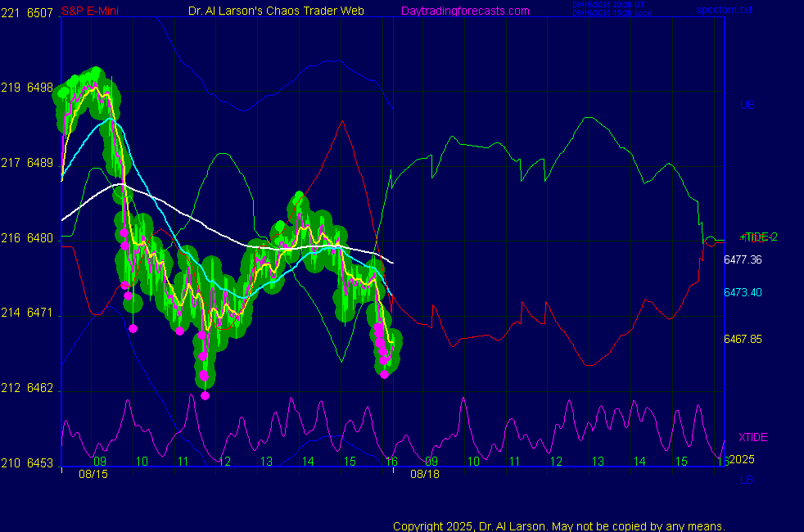
Task: Select the UB upper band label
Action: (747, 105)
